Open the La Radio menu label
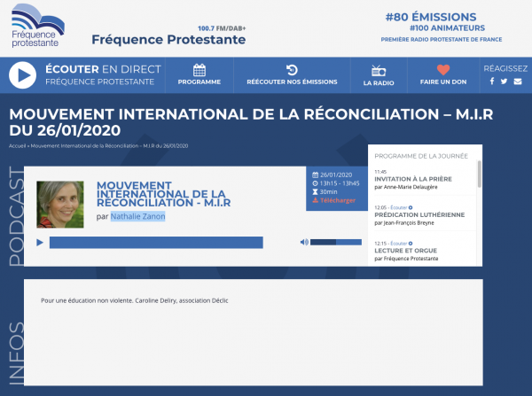Screen dimensions: 532x396 click(x=379, y=83)
